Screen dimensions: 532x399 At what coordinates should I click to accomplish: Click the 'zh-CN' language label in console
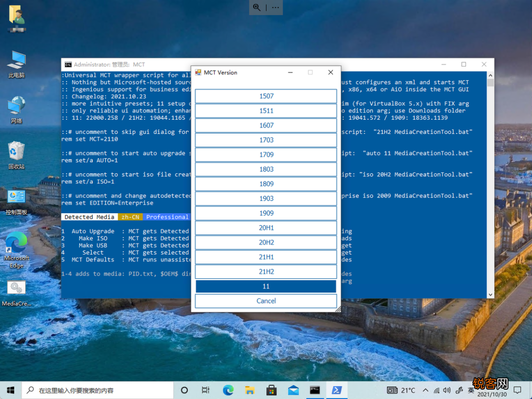[x=130, y=217]
